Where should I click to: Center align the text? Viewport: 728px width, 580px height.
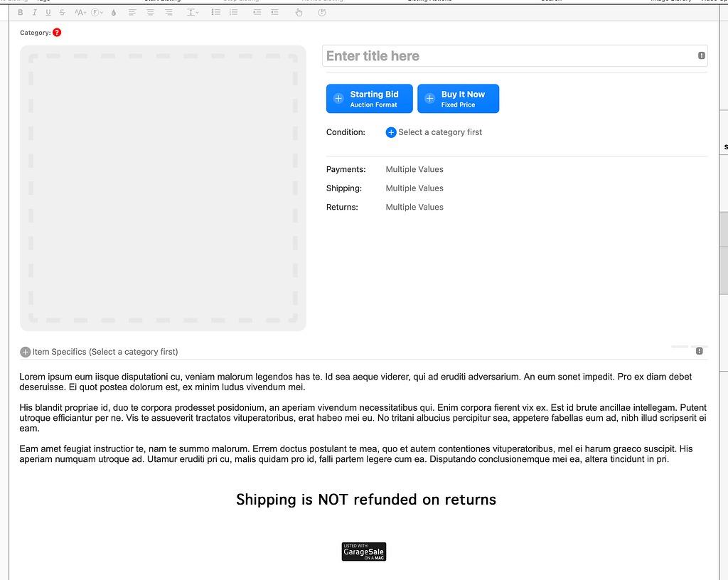150,12
